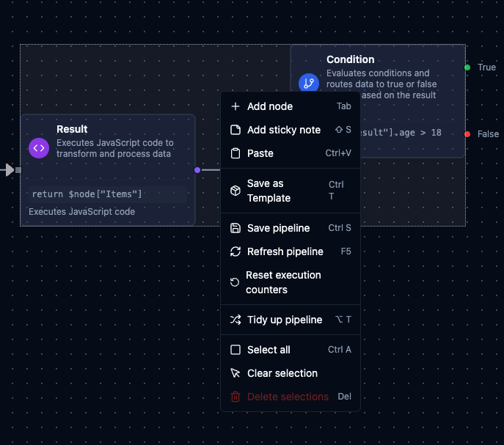Click the Refresh pipeline arrows icon
The height and width of the screenshot is (445, 504).
(x=235, y=251)
